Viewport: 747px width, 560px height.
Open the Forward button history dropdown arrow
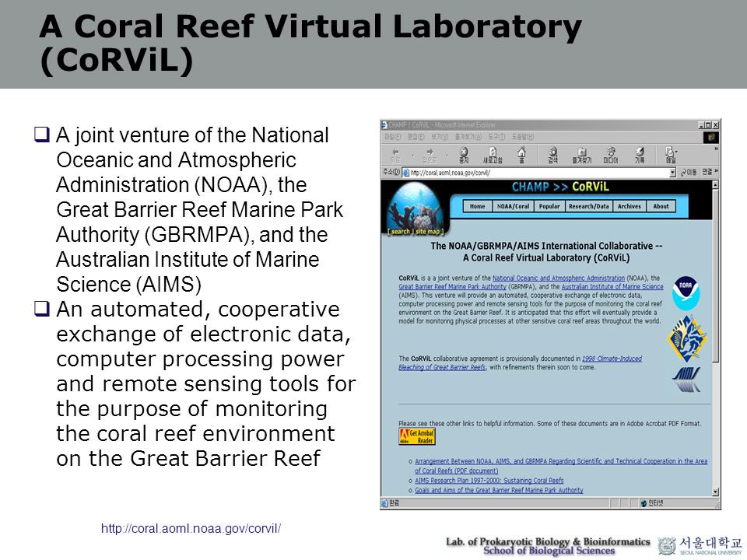tap(447, 156)
